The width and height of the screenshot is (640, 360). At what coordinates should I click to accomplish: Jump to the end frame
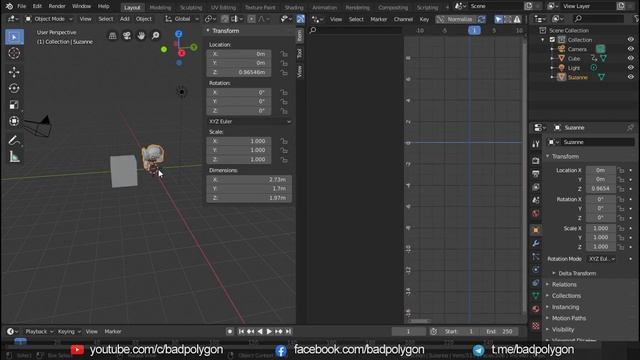pyautogui.click(x=288, y=331)
